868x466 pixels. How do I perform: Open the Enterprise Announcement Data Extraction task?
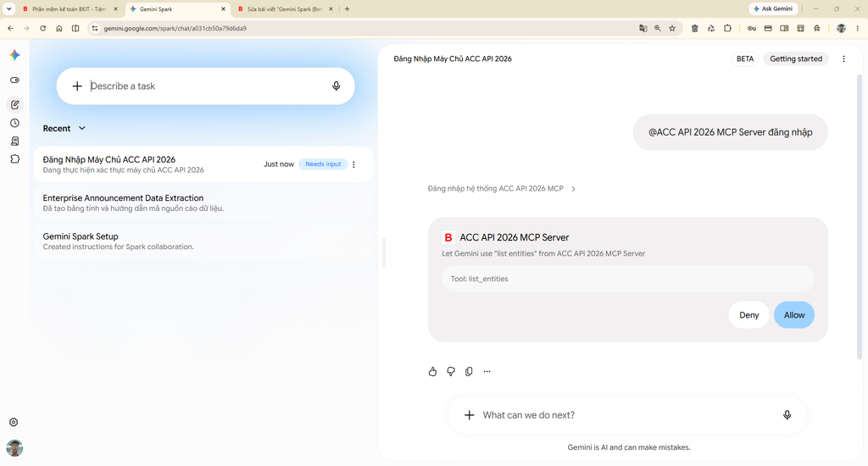(x=203, y=202)
